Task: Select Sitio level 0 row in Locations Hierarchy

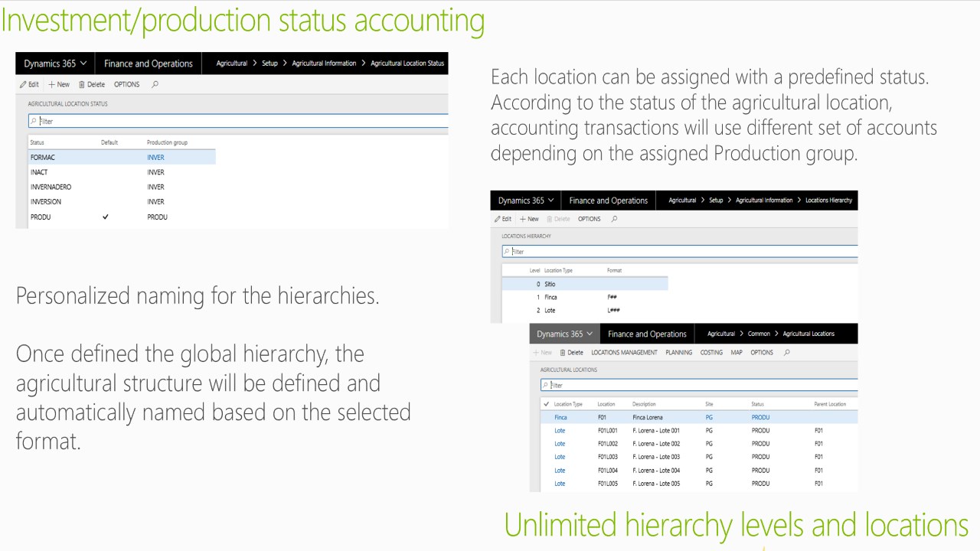Action: pyautogui.click(x=584, y=284)
